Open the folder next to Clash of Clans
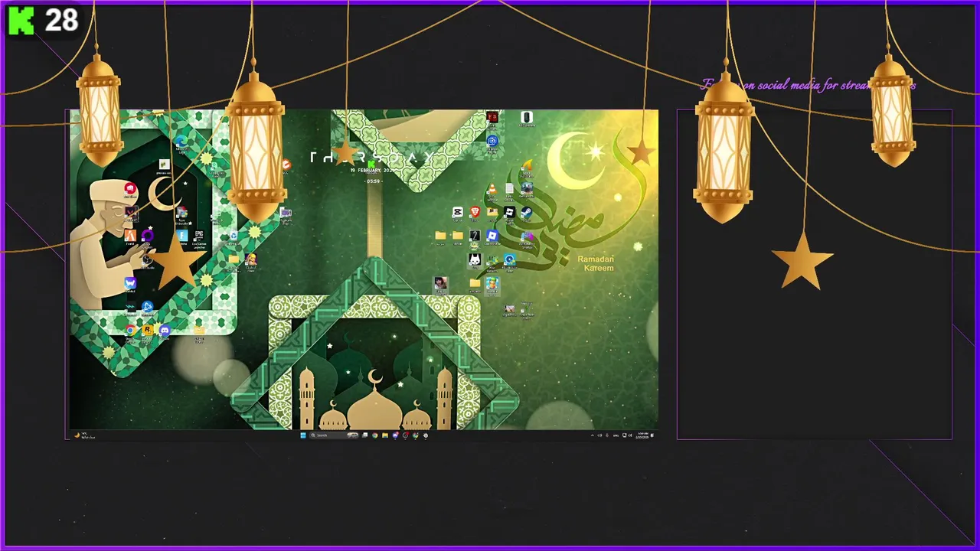 pos(234,259)
